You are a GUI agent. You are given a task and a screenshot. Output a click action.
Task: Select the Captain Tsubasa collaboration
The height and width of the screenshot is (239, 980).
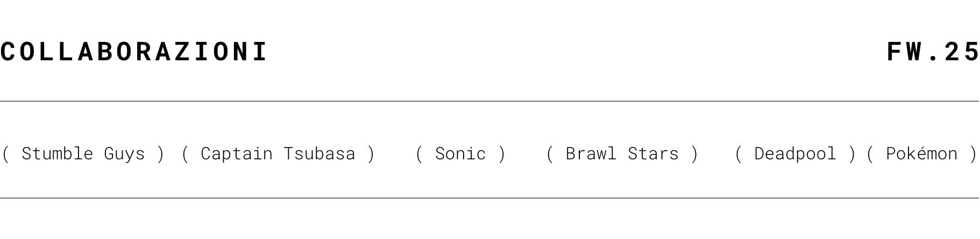278,154
